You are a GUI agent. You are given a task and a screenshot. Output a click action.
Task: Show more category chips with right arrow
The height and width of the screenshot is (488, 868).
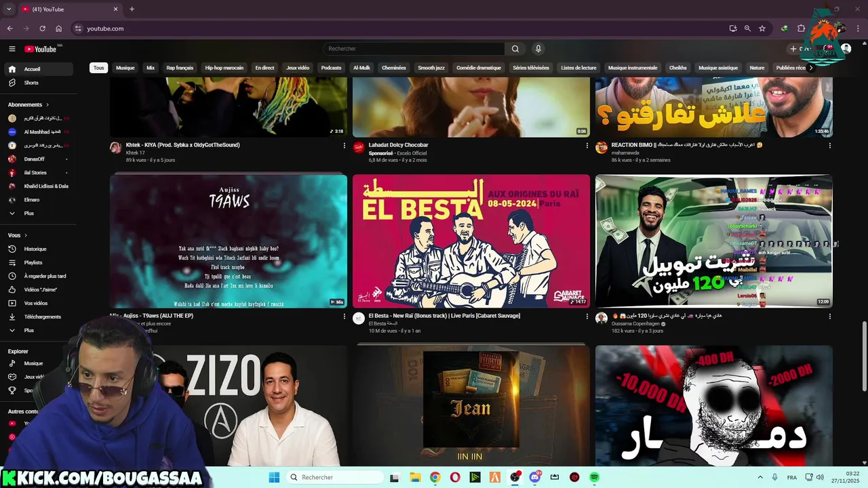810,68
